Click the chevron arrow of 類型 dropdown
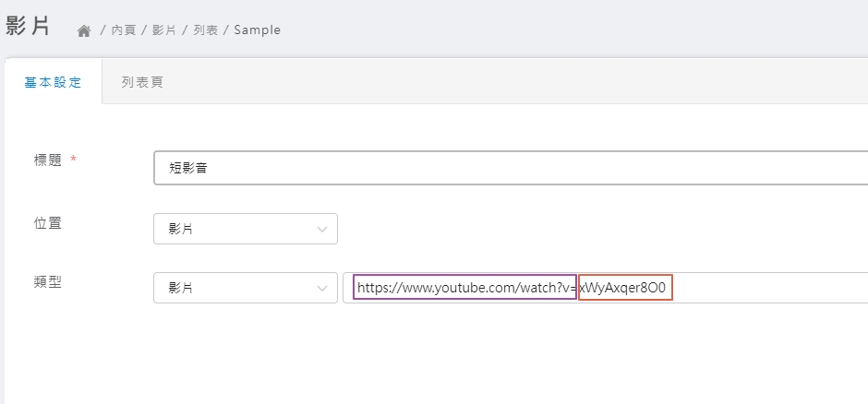 [322, 288]
